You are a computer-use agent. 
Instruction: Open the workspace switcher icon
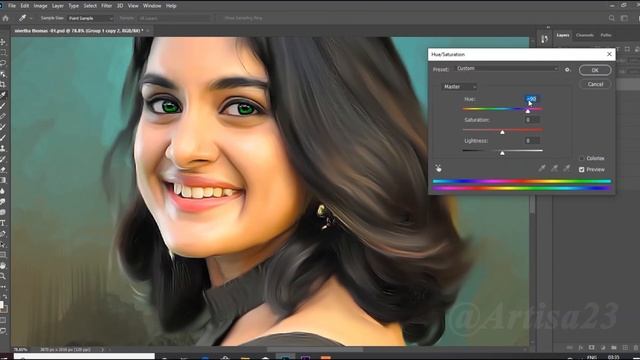click(624, 18)
